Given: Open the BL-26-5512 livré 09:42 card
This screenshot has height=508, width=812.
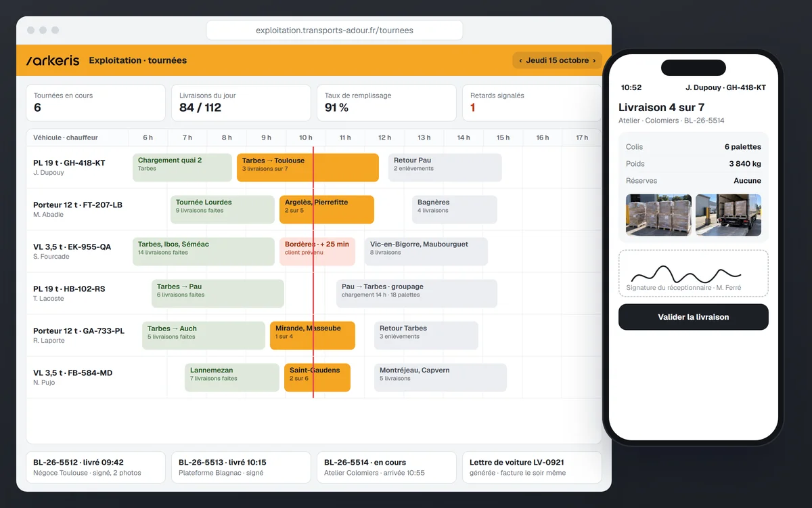Looking at the screenshot, I should click(x=95, y=467).
